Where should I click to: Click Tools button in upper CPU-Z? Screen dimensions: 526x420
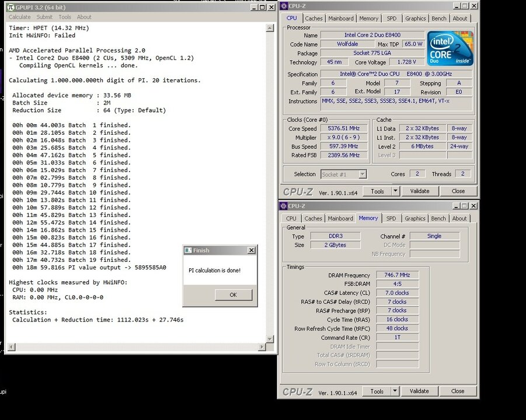pyautogui.click(x=377, y=191)
